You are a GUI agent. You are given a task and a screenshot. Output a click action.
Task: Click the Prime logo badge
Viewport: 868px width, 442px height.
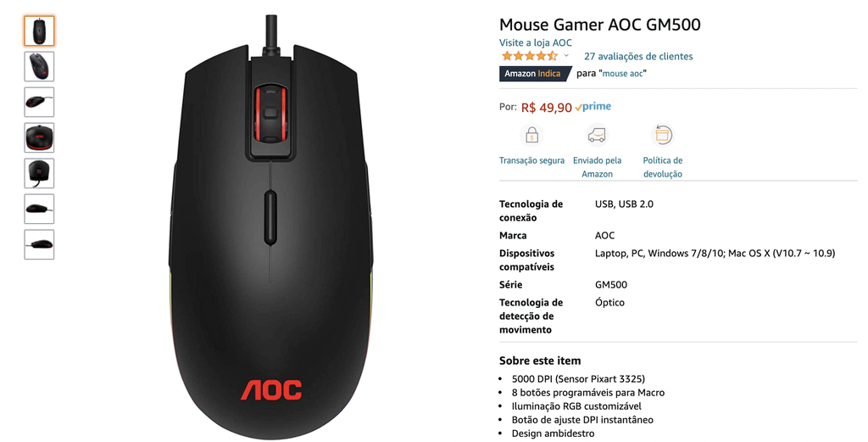click(593, 106)
